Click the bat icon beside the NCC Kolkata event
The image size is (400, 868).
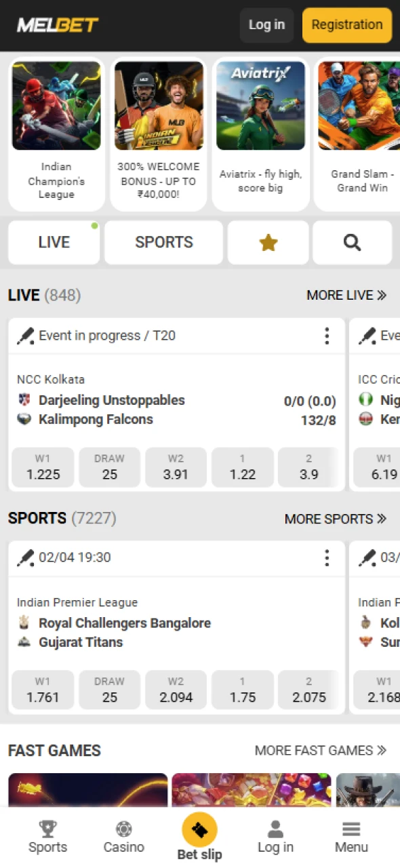click(x=25, y=335)
